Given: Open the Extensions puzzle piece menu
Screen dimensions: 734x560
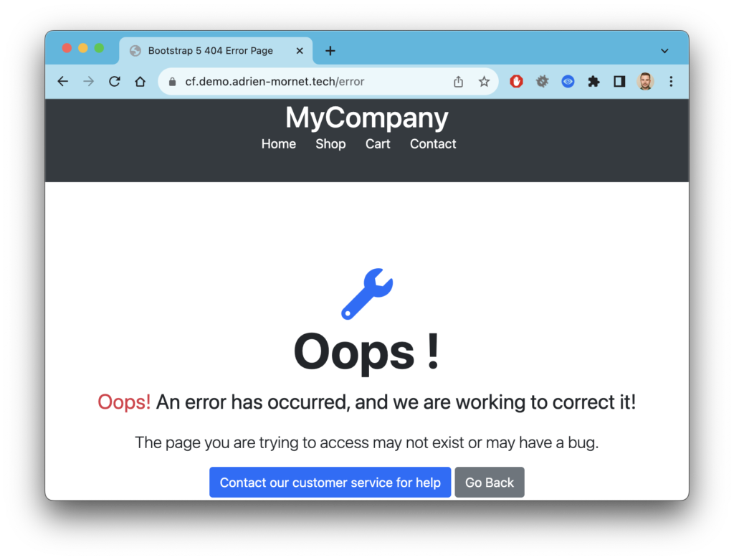Looking at the screenshot, I should tap(594, 82).
